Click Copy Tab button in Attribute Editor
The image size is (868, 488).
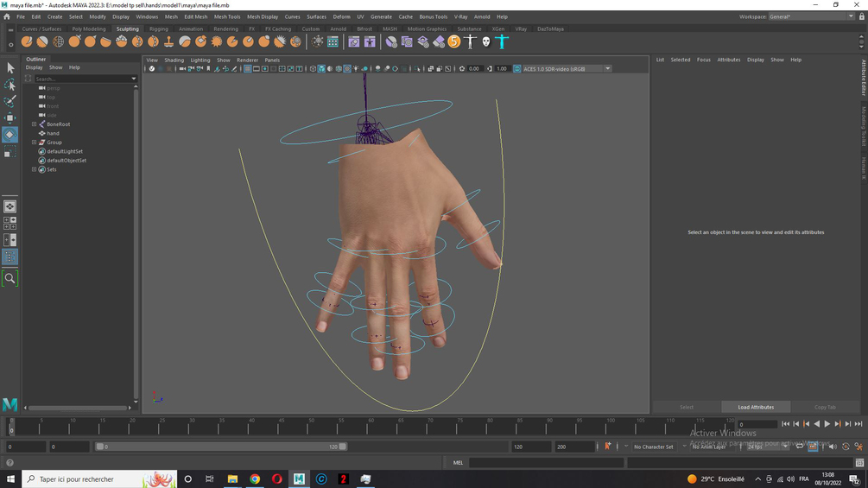coord(825,407)
